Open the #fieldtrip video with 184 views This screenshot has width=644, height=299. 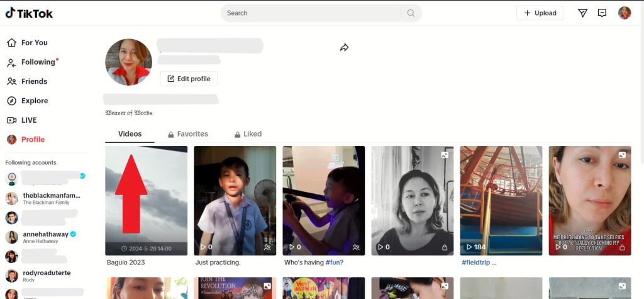pyautogui.click(x=501, y=201)
